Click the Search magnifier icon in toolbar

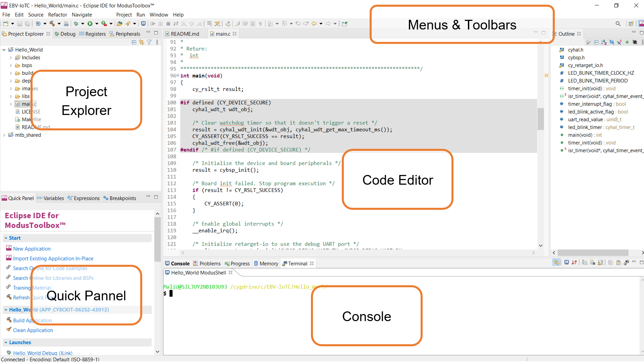point(618,23)
